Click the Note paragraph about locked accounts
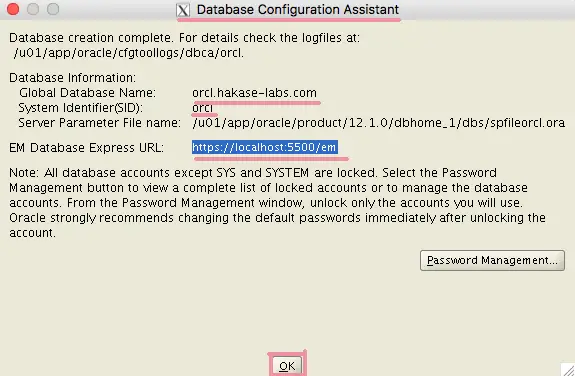This screenshot has width=575, height=376. coord(277,202)
